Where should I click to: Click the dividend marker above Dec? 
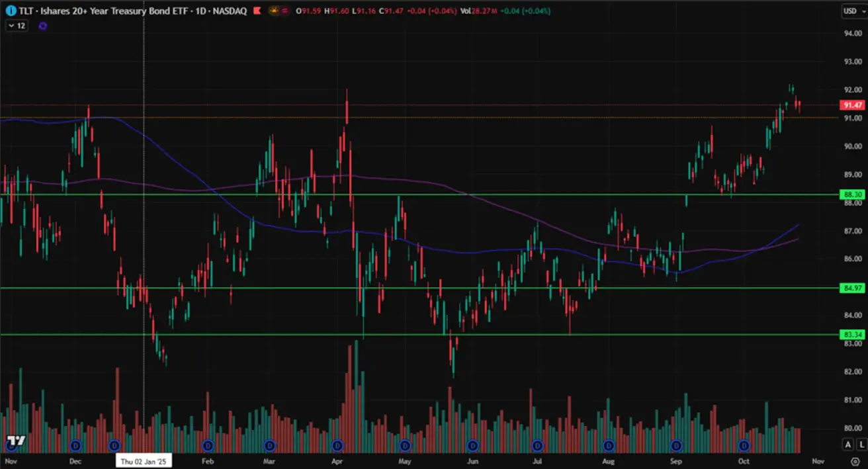coord(75,445)
